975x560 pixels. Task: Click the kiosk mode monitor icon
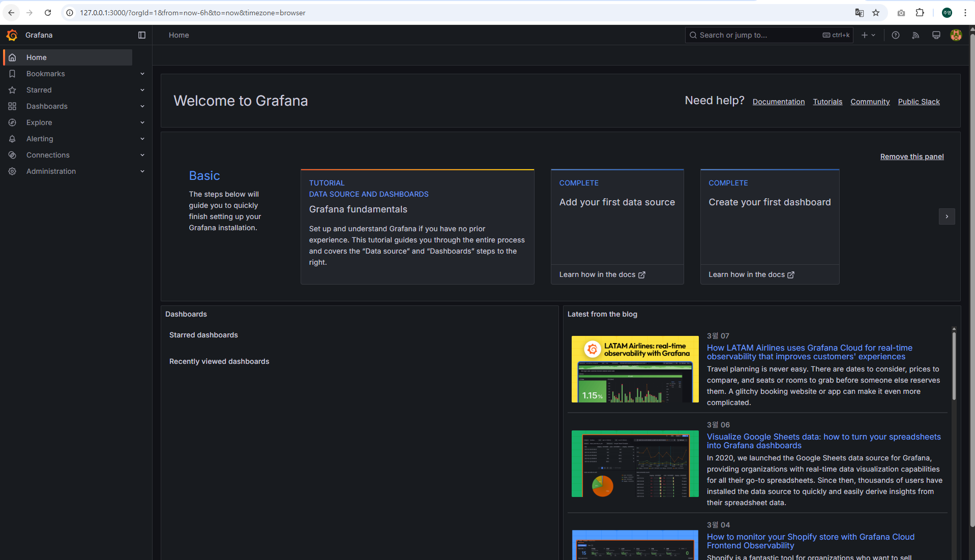(936, 35)
